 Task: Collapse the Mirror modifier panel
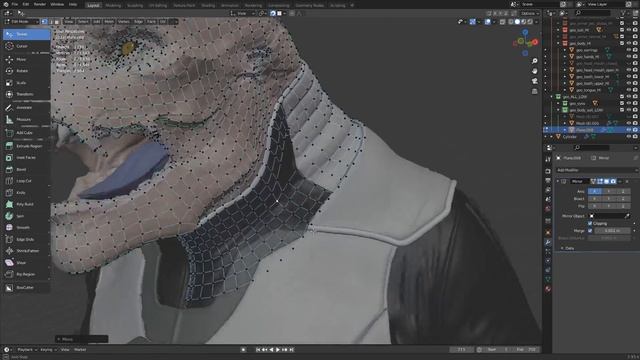coord(558,181)
